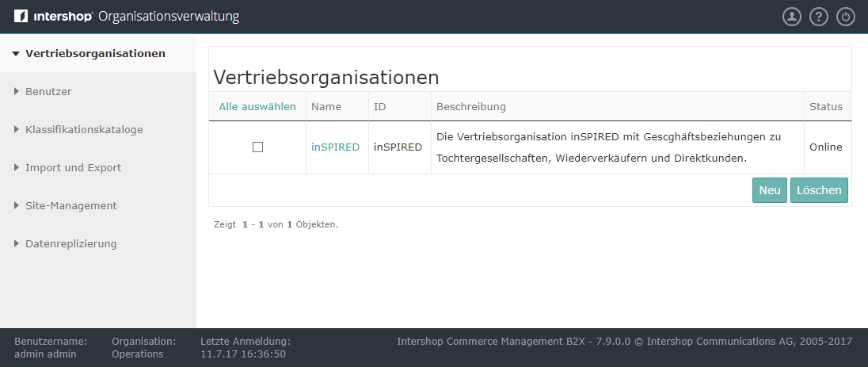Open Site-Management menu item

coord(70,205)
